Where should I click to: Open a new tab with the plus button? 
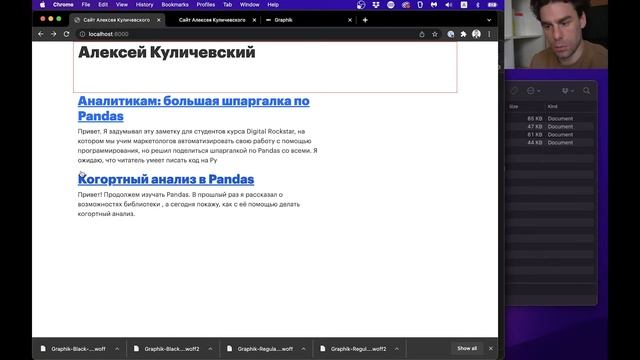(x=365, y=20)
